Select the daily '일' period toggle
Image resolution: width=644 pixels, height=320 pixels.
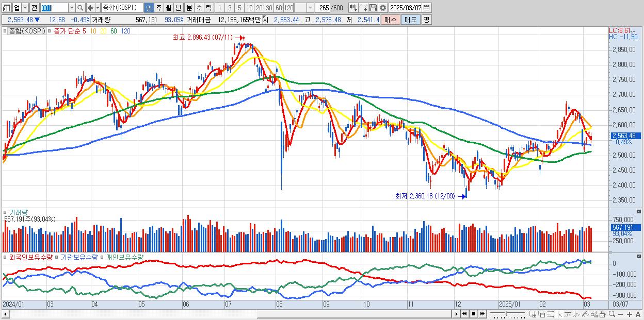149,8
